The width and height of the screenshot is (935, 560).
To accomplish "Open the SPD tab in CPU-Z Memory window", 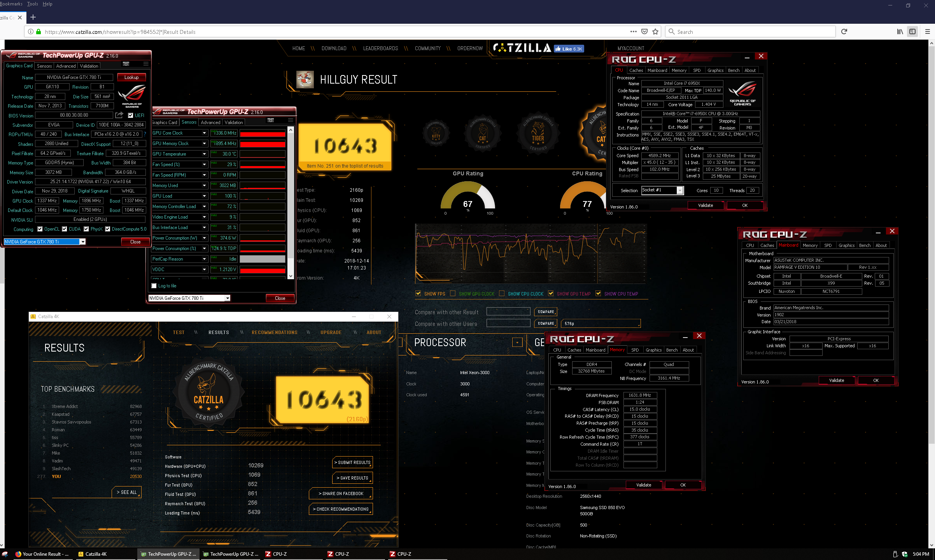I will (x=635, y=350).
